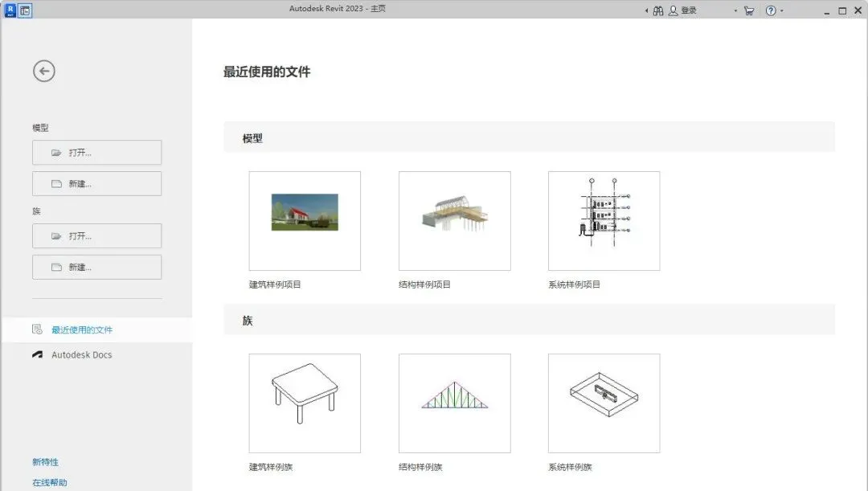Maximize the Revit window
Viewport: 868px width, 491px height.
point(842,11)
